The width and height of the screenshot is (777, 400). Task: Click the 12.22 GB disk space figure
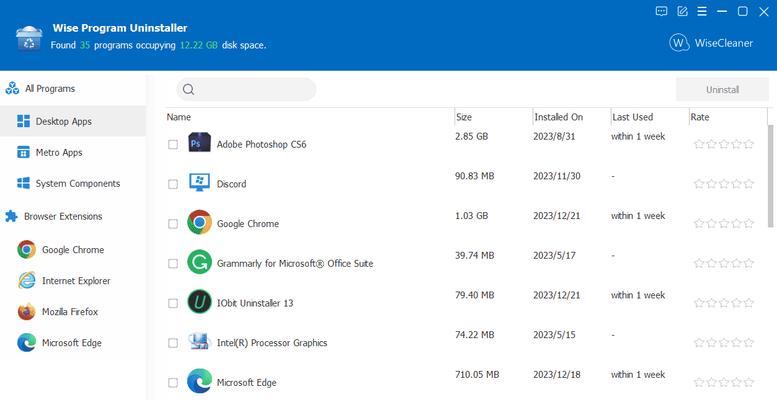(x=198, y=45)
